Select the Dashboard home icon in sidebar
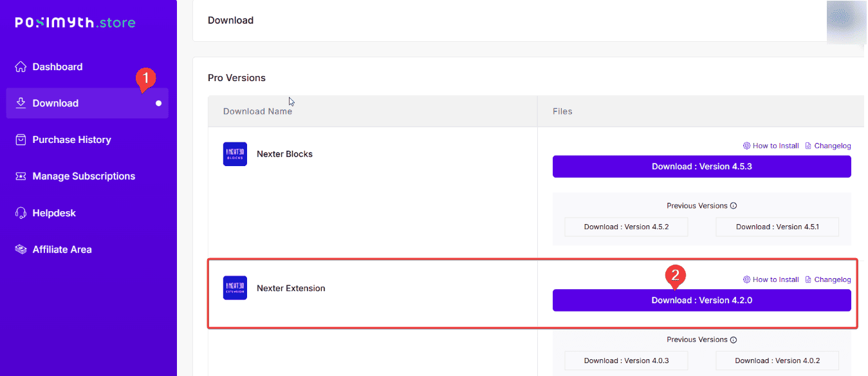This screenshot has height=376, width=868. 23,66
